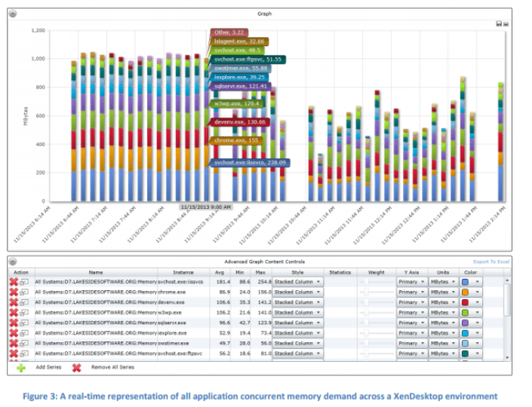This screenshot has width=532, height=407.
Task: Remove the sqlservr.exe series with its red X
Action: (x=14, y=323)
